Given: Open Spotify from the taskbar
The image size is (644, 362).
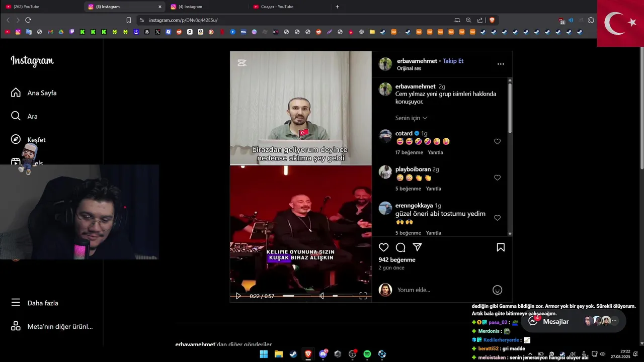Looking at the screenshot, I should click(x=367, y=354).
